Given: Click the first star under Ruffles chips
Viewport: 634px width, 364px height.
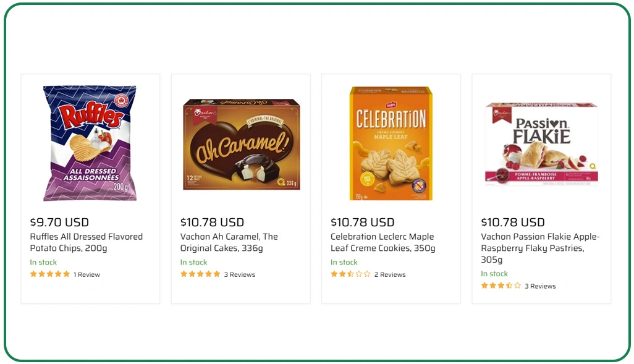Looking at the screenshot, I should click(35, 274).
